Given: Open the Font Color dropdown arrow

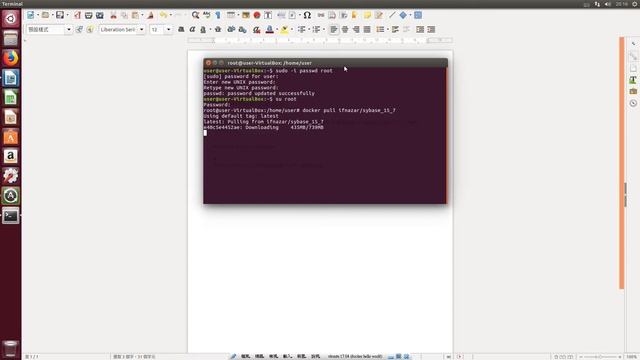Looking at the screenshot, I should coord(277,29).
